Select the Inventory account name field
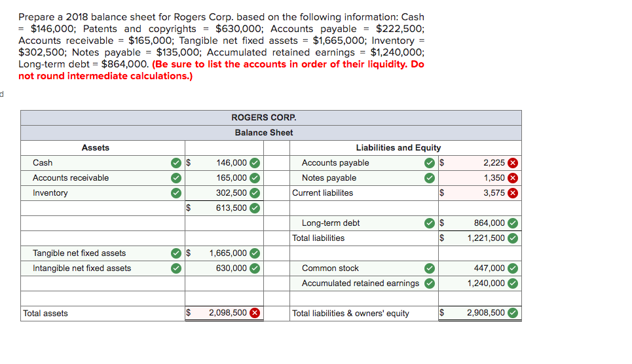This screenshot has width=632, height=364. pos(103,193)
